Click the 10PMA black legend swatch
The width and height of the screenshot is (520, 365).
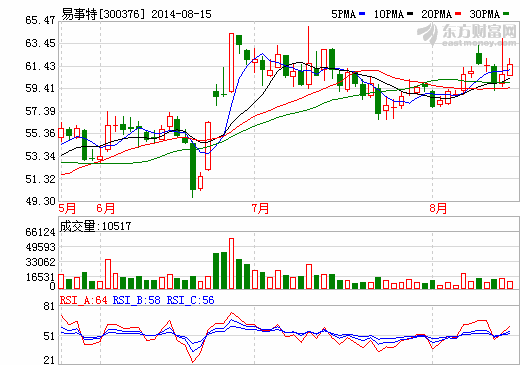tap(410, 14)
